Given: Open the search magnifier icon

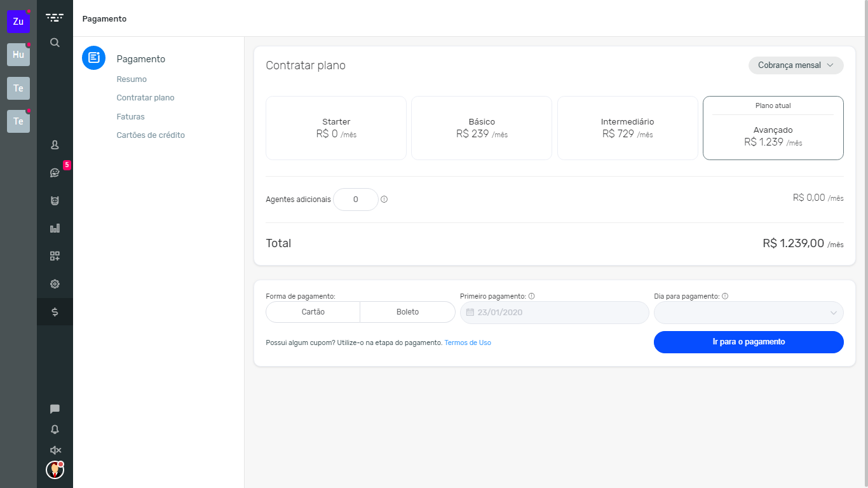Looking at the screenshot, I should click(55, 43).
